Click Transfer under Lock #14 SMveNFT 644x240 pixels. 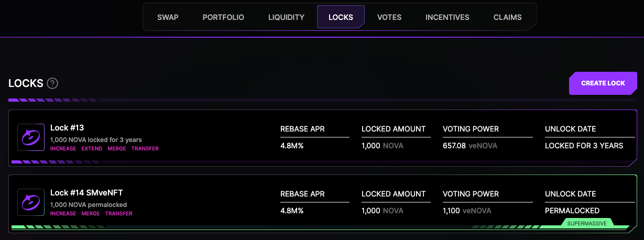pyautogui.click(x=118, y=214)
